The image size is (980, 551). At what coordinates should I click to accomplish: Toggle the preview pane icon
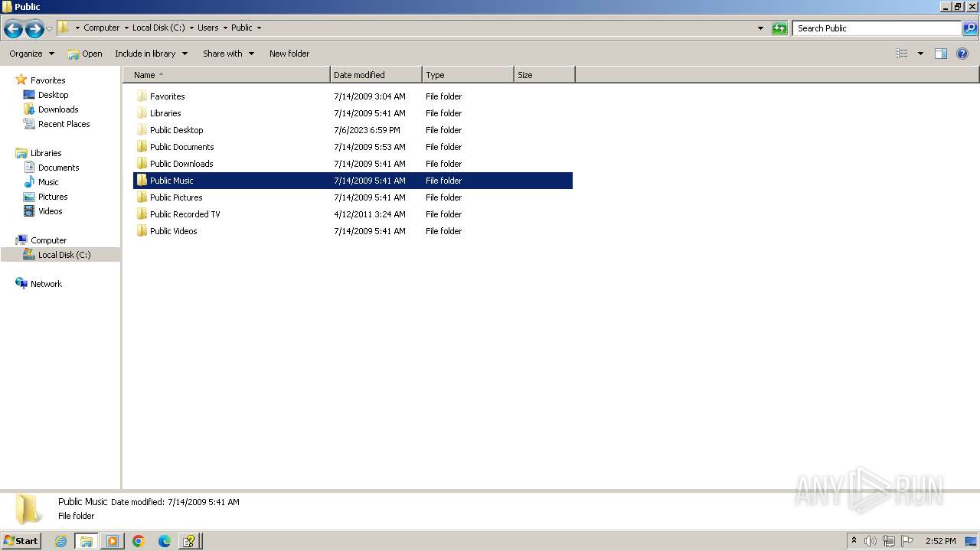tap(941, 54)
